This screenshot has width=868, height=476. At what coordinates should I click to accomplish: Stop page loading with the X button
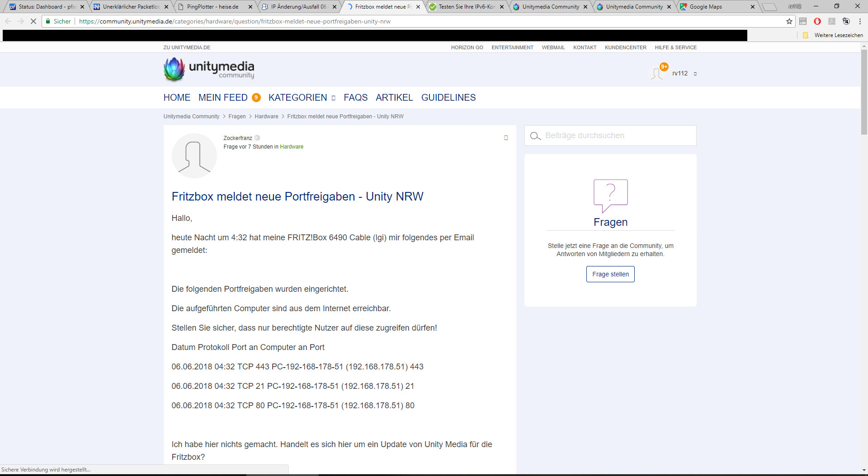(x=33, y=21)
